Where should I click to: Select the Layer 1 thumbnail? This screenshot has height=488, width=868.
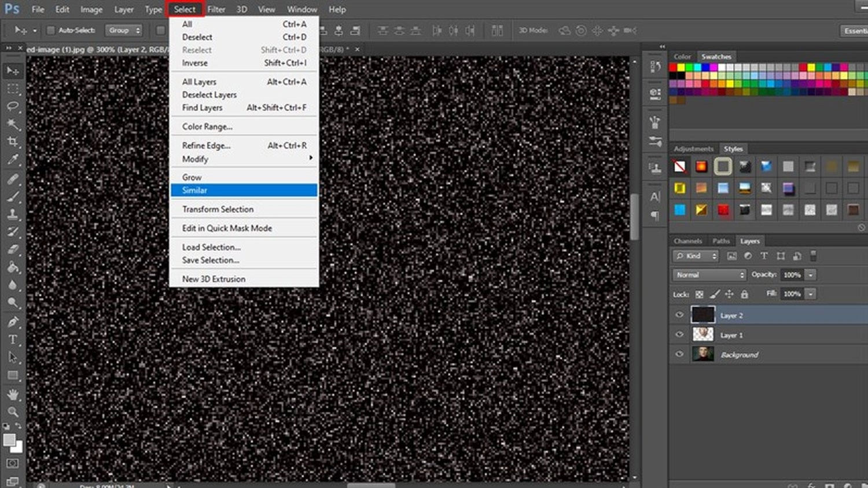703,335
